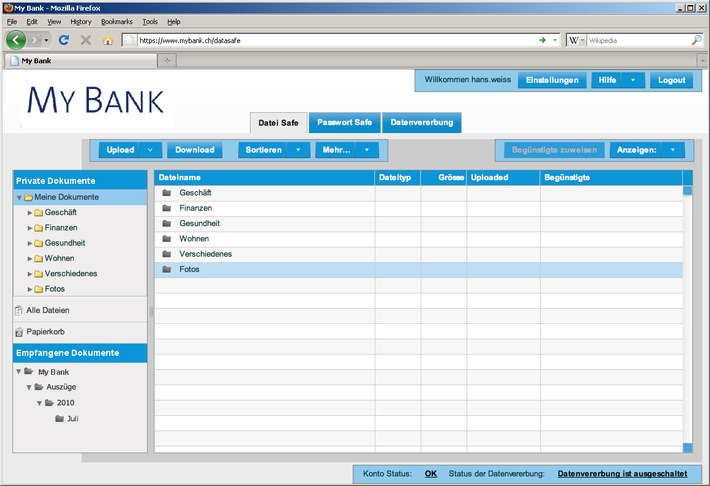Expand the Geschäft folder in sidebar tree
The width and height of the screenshot is (710, 486).
30,212
